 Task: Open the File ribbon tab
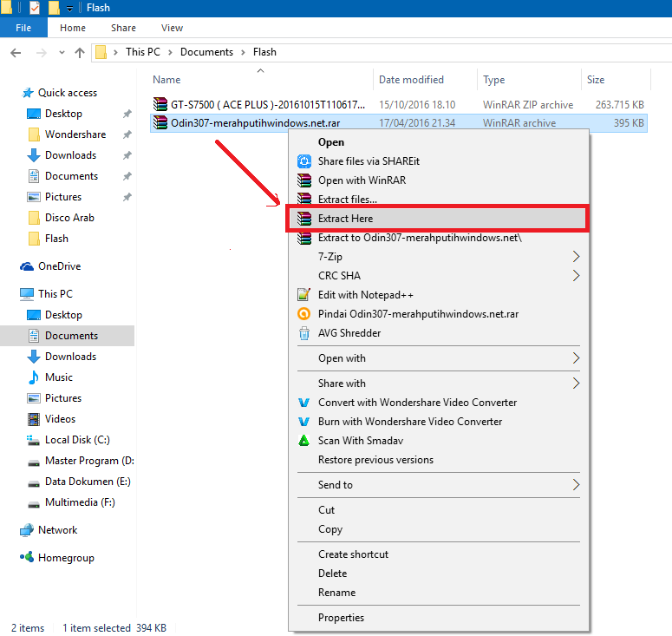23,28
